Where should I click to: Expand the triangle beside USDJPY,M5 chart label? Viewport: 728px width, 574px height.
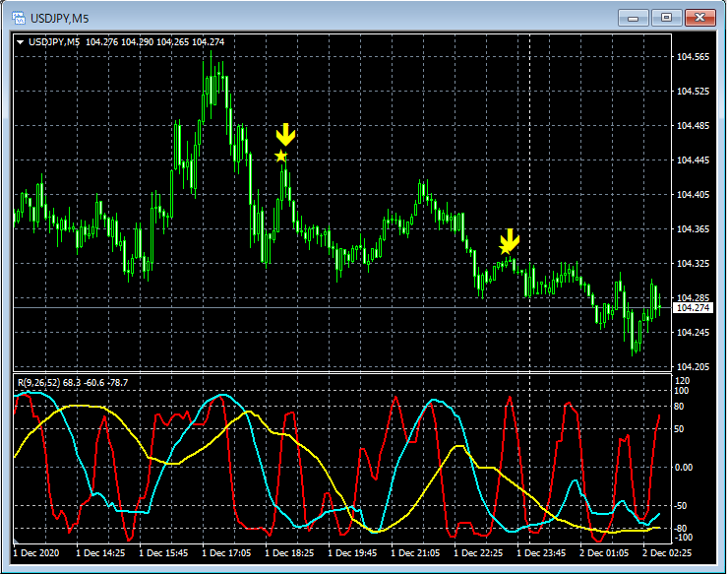click(x=20, y=41)
